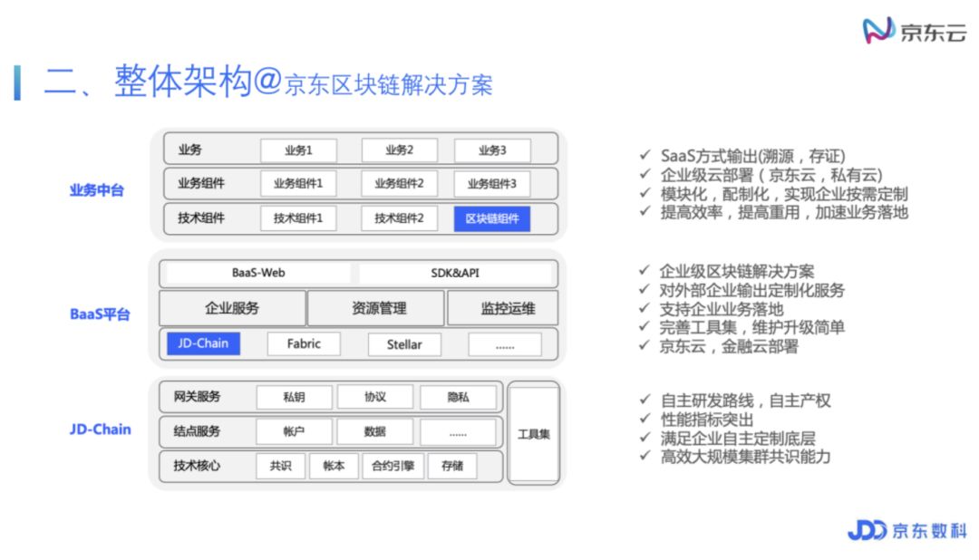Select the 技术组件1 box
The width and height of the screenshot is (979, 560).
[298, 218]
